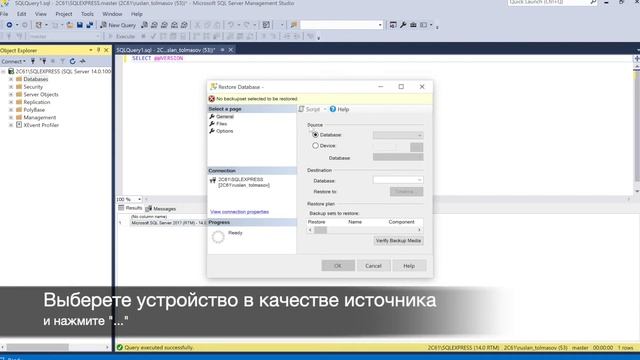The height and width of the screenshot is (360, 640).
Task: Click View connection properties link
Action: tap(240, 212)
